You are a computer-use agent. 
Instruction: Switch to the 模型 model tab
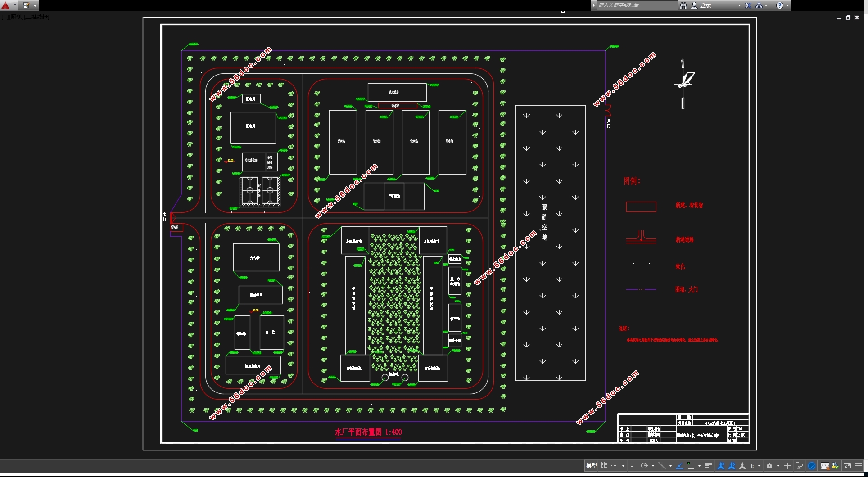coord(591,466)
